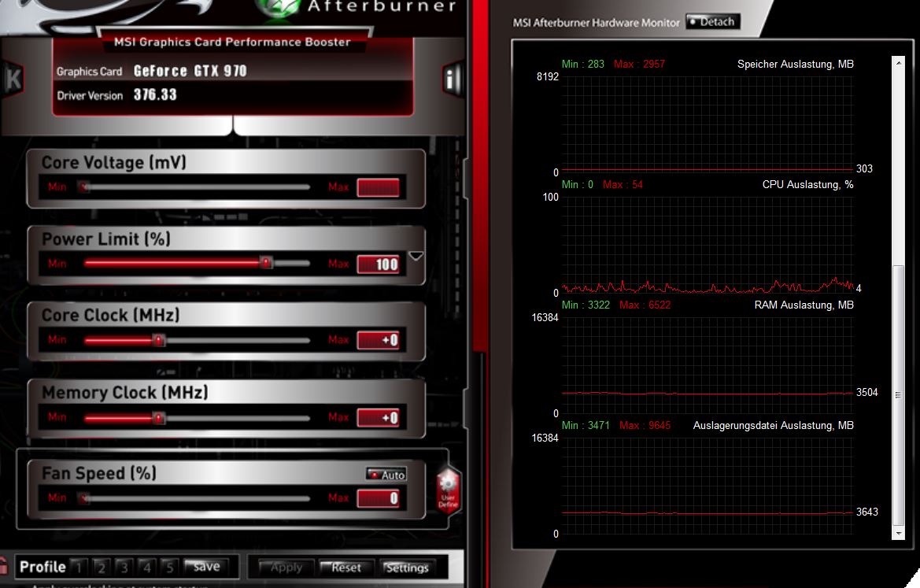Open the information 'i' side button
The height and width of the screenshot is (588, 920).
click(451, 79)
